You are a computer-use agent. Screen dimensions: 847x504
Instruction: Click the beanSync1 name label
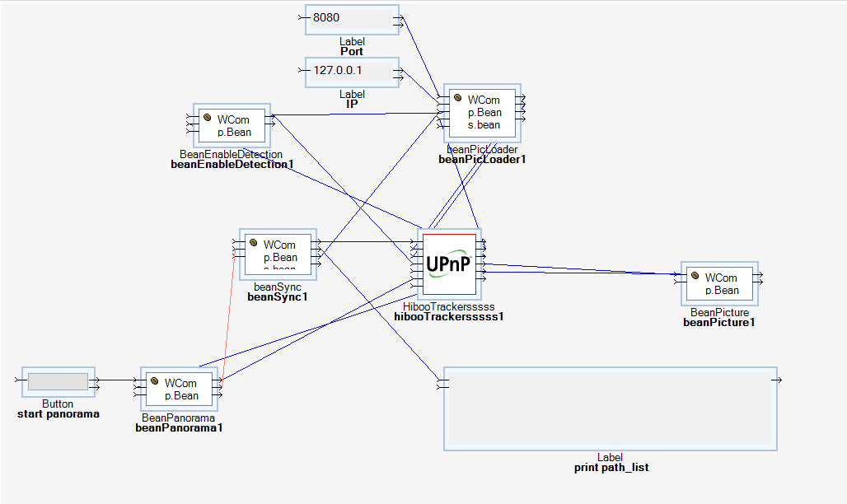277,297
